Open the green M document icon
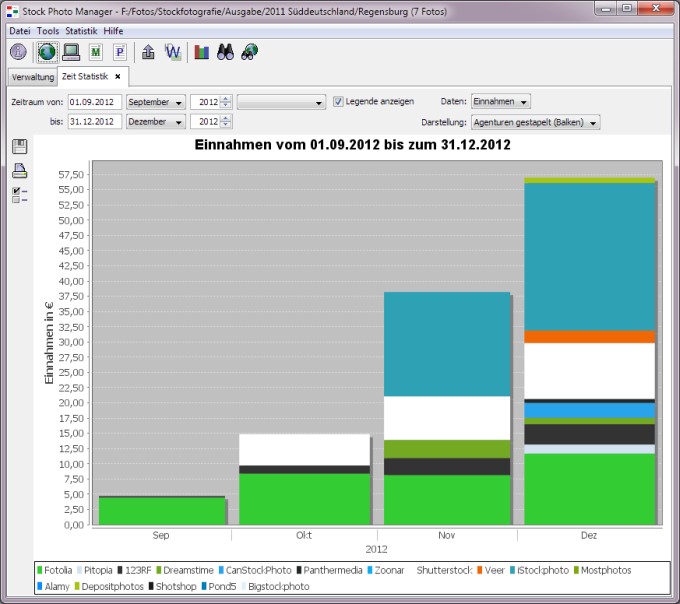Image resolution: width=680 pixels, height=604 pixels. pyautogui.click(x=96, y=52)
